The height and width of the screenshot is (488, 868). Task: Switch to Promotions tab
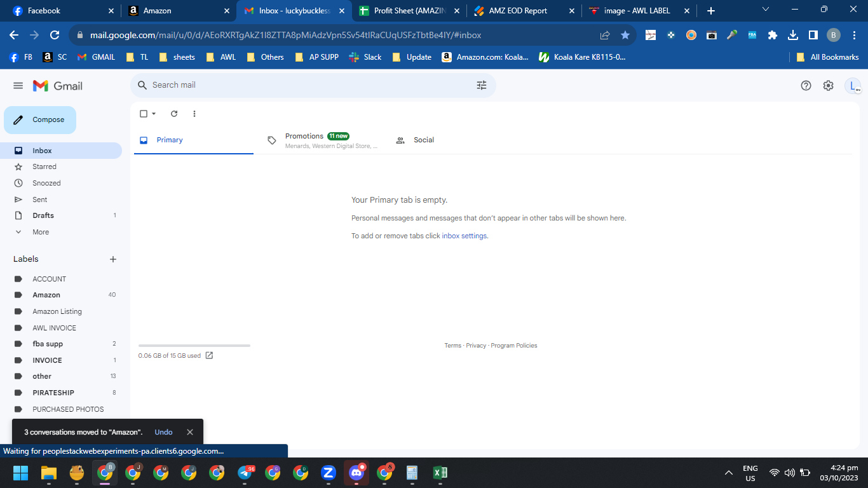[322, 140]
